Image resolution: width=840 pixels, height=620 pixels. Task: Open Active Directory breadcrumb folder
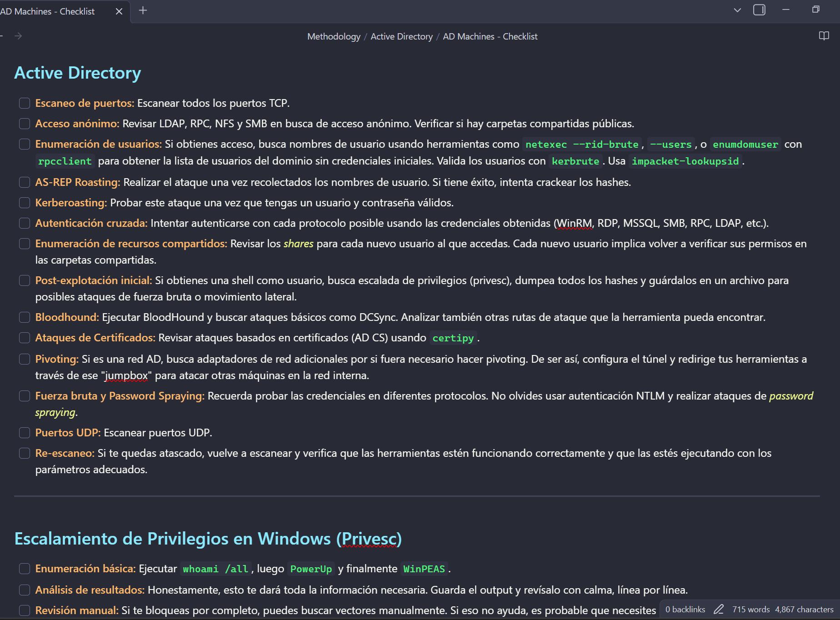[x=401, y=36]
